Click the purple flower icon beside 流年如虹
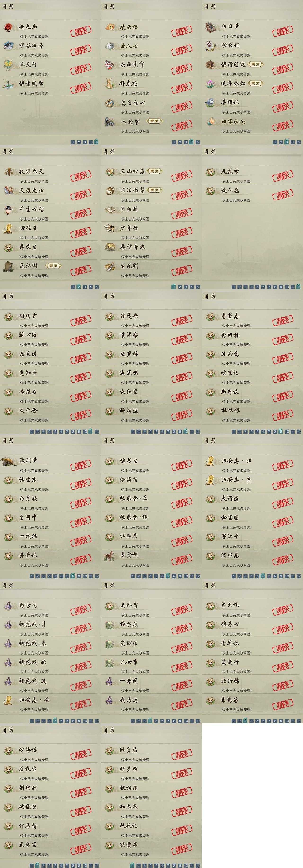 pyautogui.click(x=211, y=84)
